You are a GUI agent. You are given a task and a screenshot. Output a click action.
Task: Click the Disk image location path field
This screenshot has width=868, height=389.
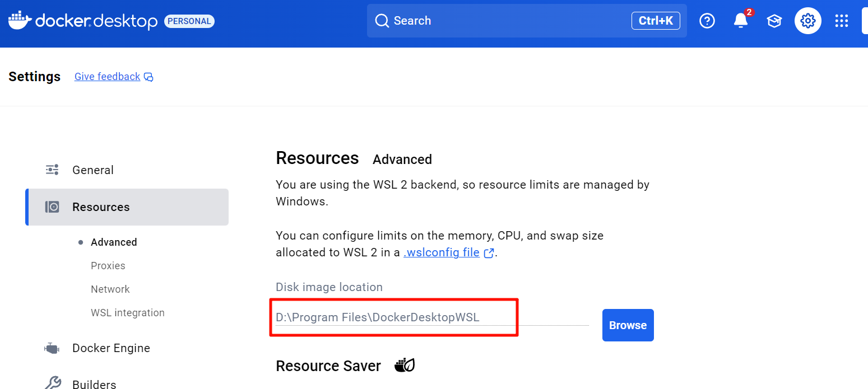432,317
